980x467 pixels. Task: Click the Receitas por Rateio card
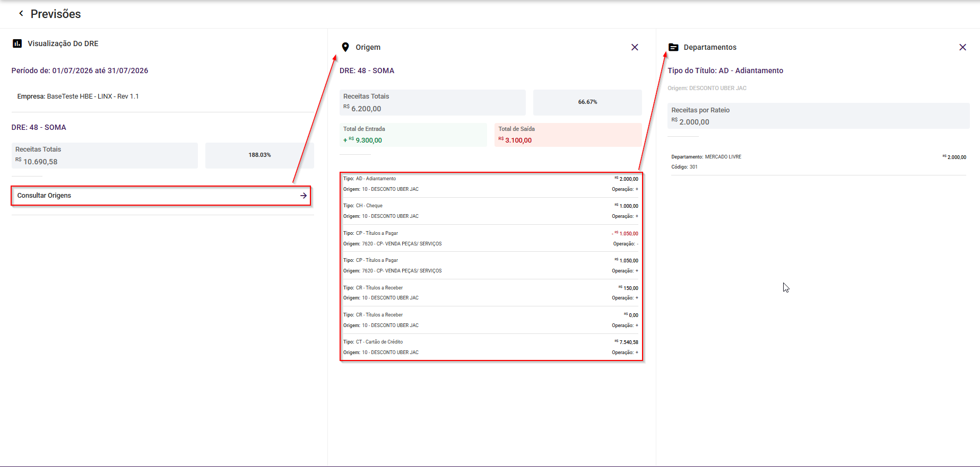point(819,116)
